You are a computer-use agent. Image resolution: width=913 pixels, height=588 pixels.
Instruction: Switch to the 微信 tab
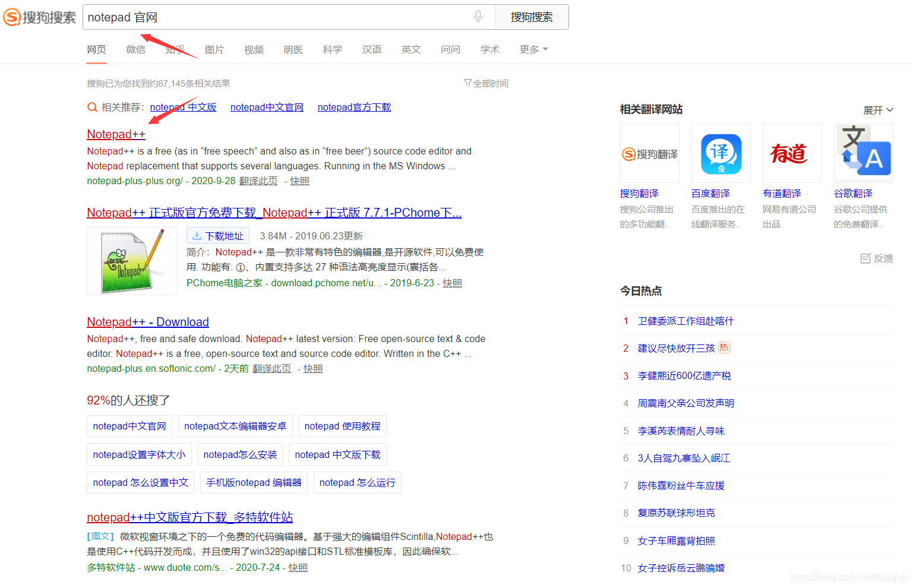click(x=136, y=50)
